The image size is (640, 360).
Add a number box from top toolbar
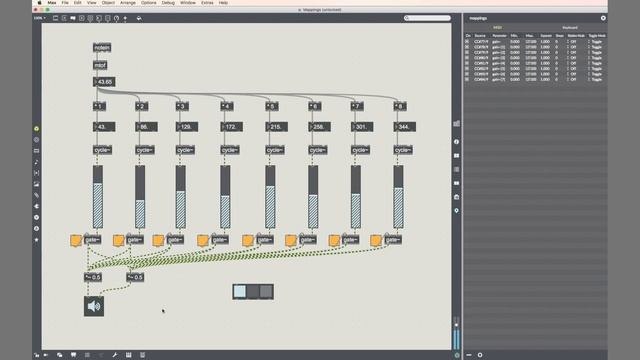99,18
